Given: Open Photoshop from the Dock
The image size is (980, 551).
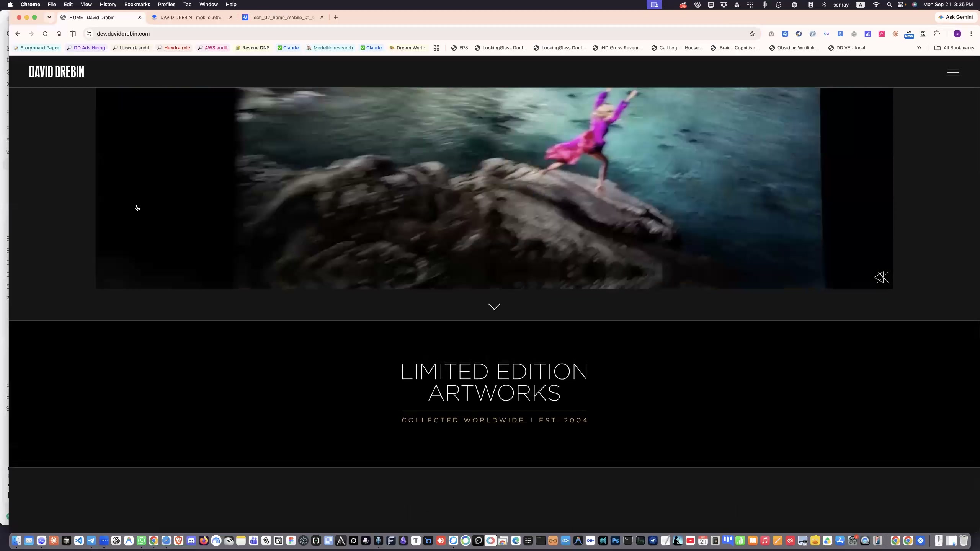Looking at the screenshot, I should pos(615,541).
